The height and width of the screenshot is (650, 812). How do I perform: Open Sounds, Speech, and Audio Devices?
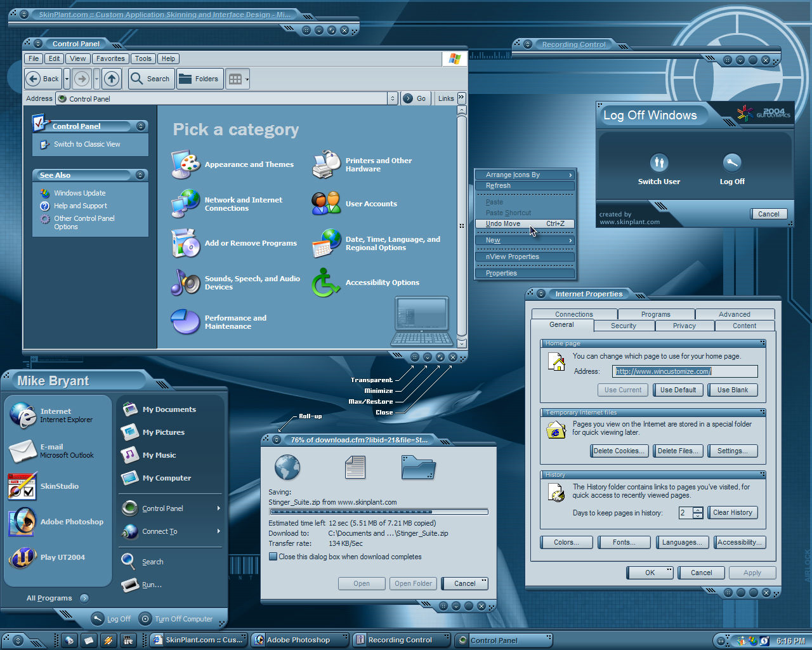(x=252, y=281)
